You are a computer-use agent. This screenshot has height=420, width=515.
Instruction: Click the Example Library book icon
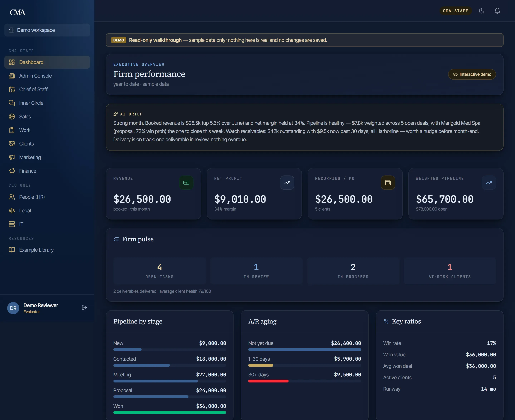point(12,250)
